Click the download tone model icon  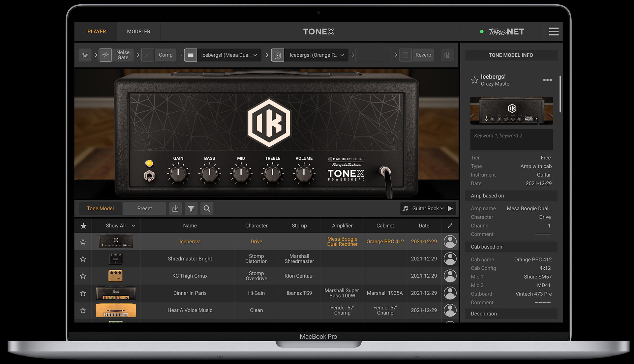pyautogui.click(x=175, y=208)
